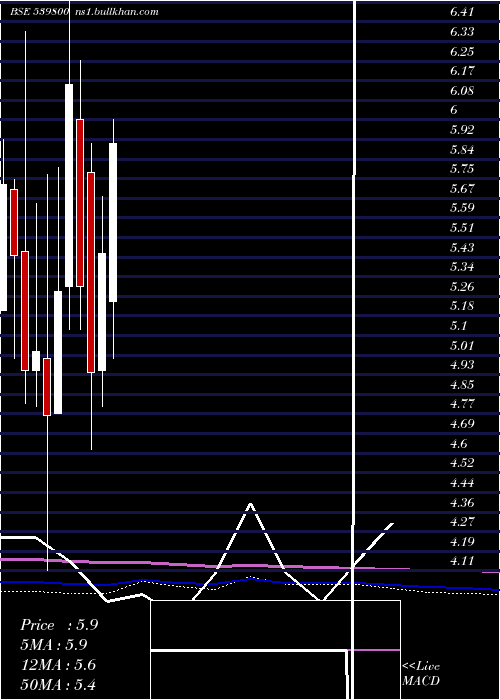Click the 6.25 price axis label
The width and height of the screenshot is (500, 700).
tap(462, 51)
